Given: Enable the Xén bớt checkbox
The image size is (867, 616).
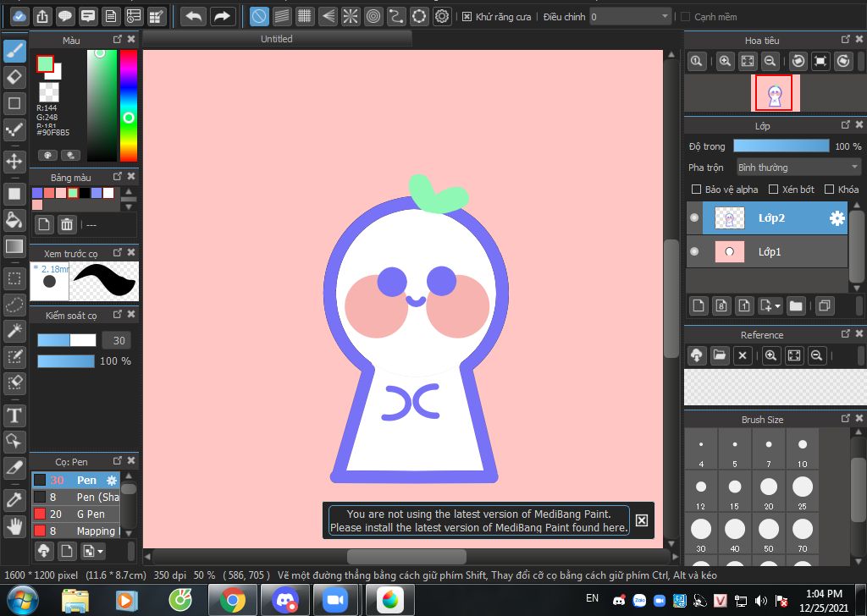Looking at the screenshot, I should [774, 190].
